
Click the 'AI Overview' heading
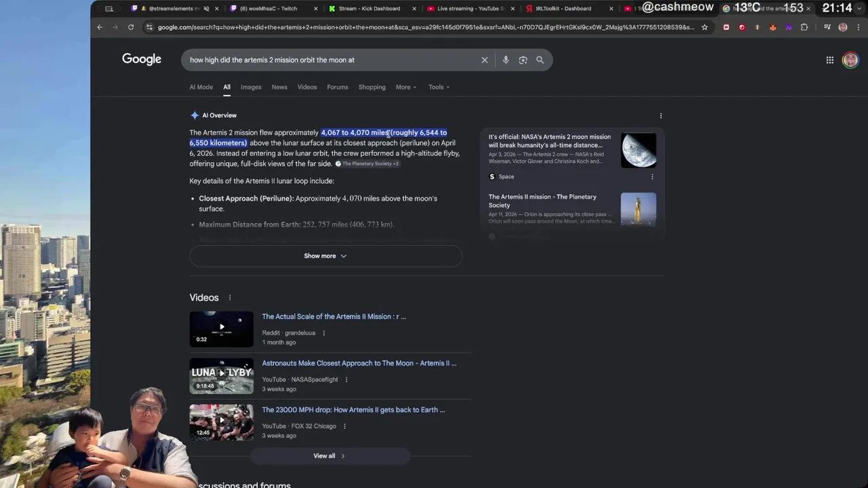219,115
